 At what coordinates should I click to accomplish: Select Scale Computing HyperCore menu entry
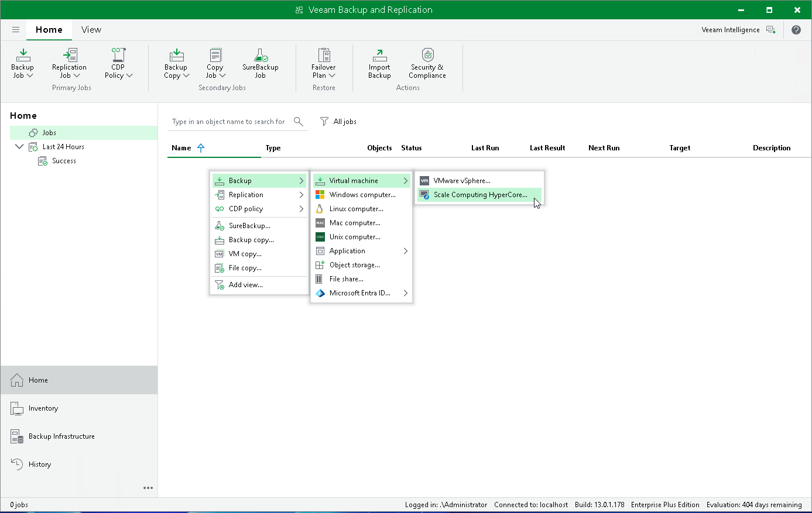479,195
